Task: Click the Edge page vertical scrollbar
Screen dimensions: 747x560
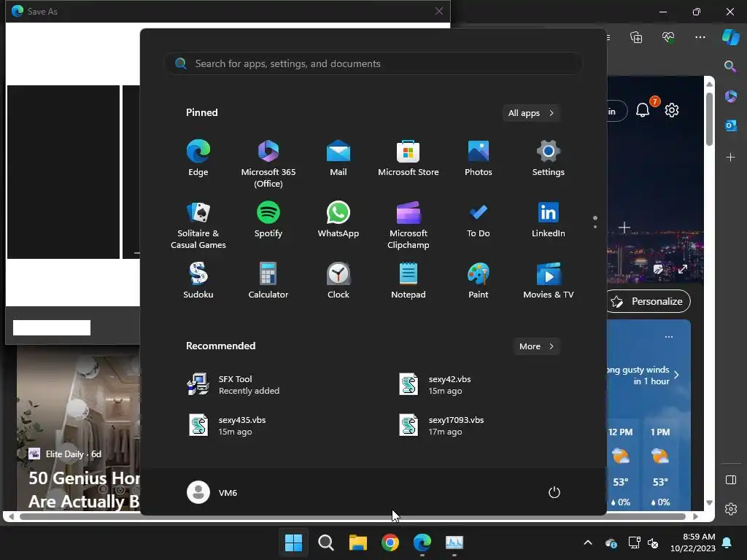Action: pyautogui.click(x=709, y=119)
